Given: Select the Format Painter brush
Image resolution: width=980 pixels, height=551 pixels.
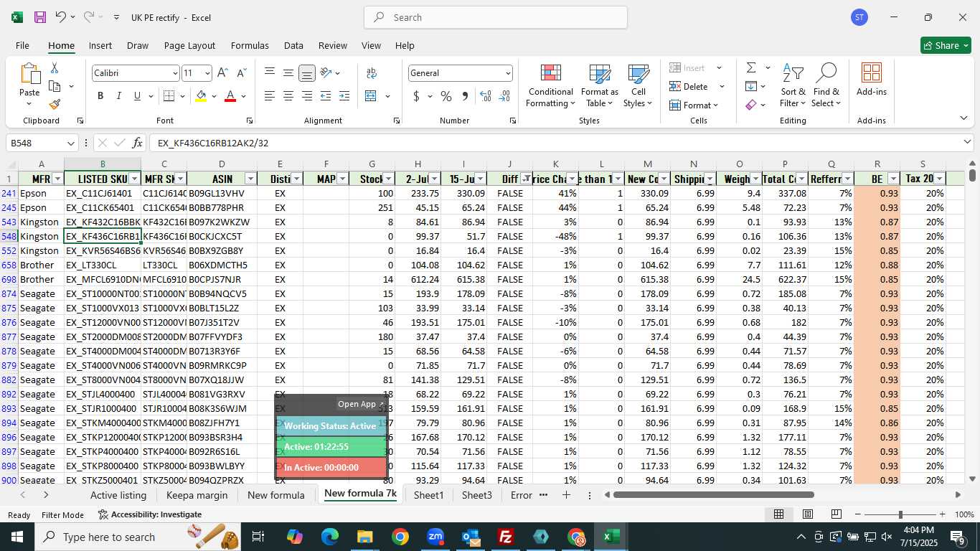Looking at the screenshot, I should (55, 104).
